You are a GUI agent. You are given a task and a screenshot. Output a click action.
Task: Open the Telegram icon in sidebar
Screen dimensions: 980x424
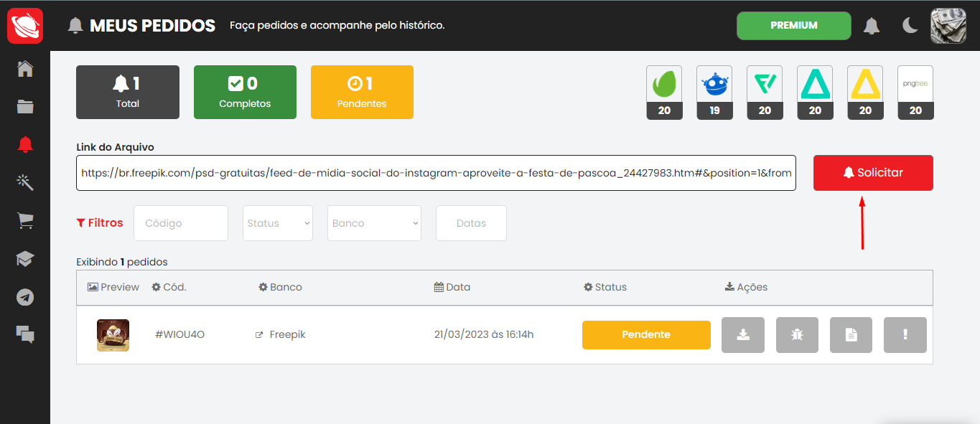(25, 297)
